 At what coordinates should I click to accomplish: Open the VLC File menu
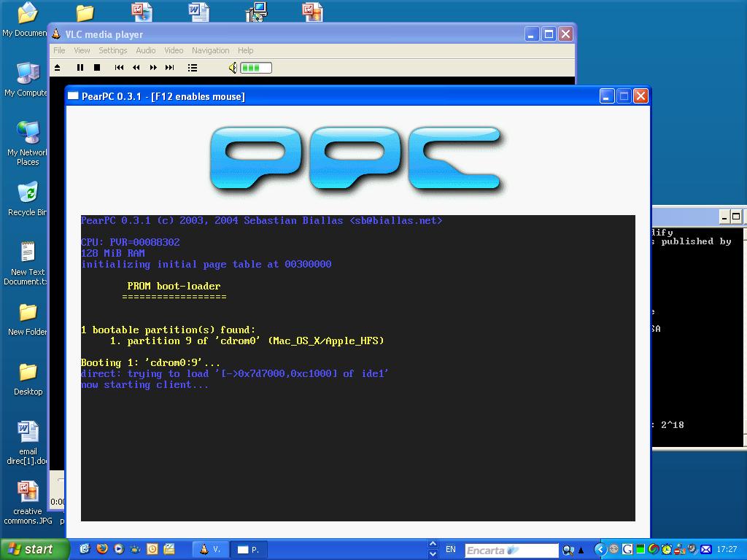point(59,50)
